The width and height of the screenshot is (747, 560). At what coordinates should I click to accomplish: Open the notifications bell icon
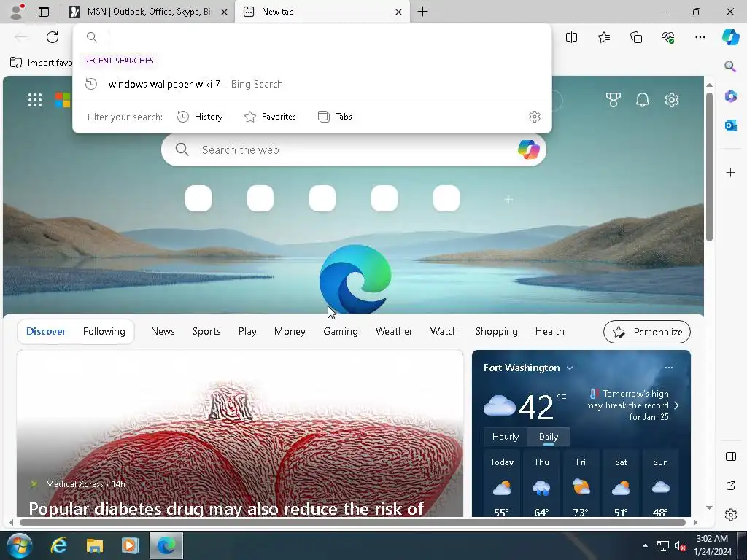643,100
